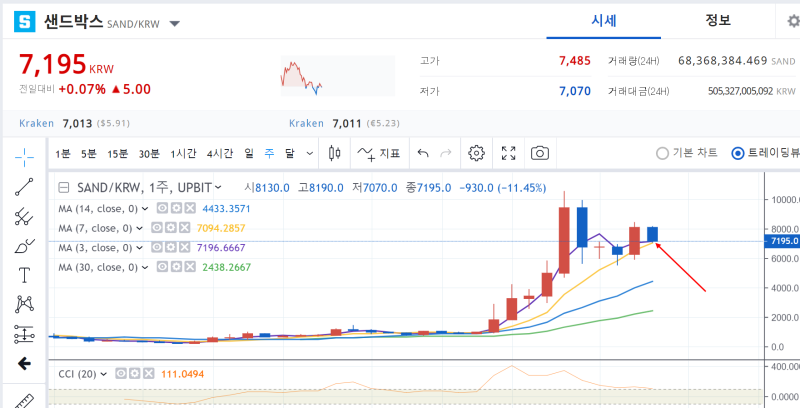Expand CCI (20) indicator options
Screen dimensions: 800x408
coord(104,374)
